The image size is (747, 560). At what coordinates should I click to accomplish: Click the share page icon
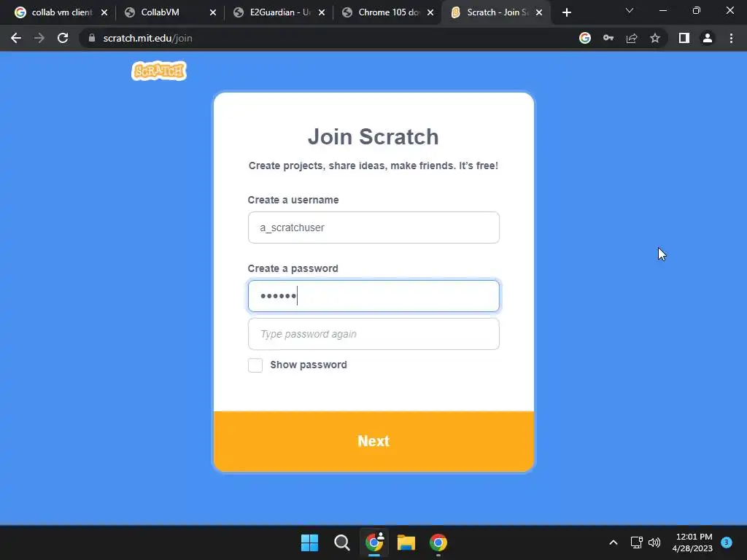632,38
